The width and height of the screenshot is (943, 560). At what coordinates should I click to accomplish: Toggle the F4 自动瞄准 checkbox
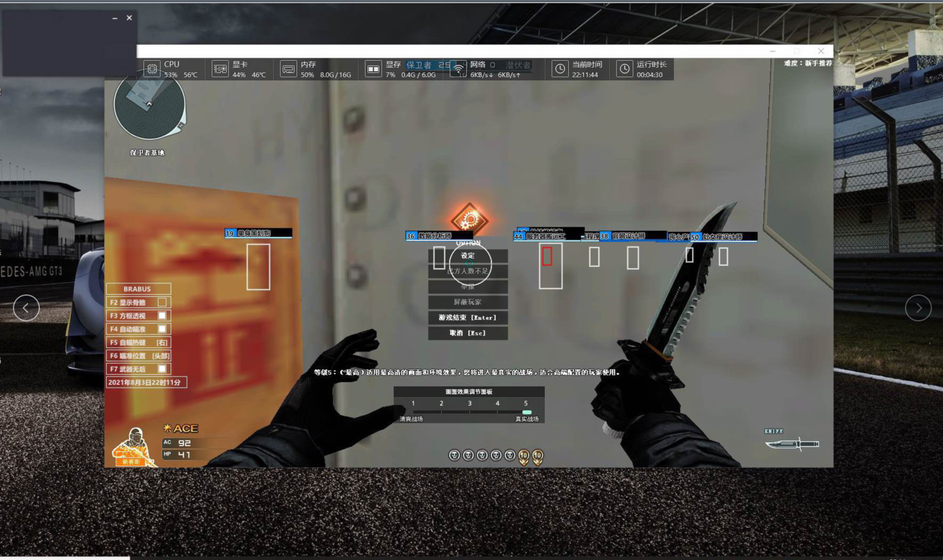click(x=162, y=329)
